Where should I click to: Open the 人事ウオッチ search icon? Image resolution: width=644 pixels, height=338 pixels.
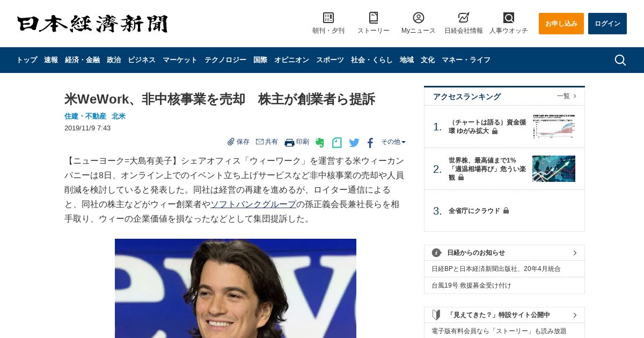coord(509,18)
